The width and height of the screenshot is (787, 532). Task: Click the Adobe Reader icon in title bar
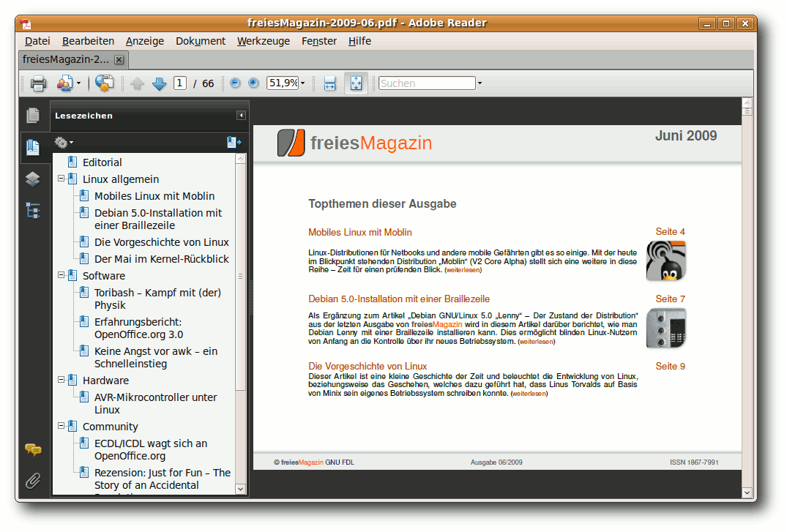coord(26,23)
